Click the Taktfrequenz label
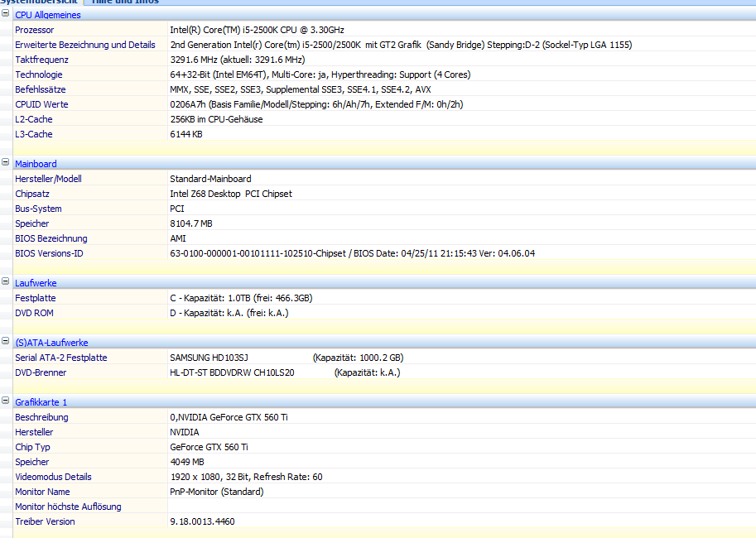This screenshot has height=538, width=756. 41,60
